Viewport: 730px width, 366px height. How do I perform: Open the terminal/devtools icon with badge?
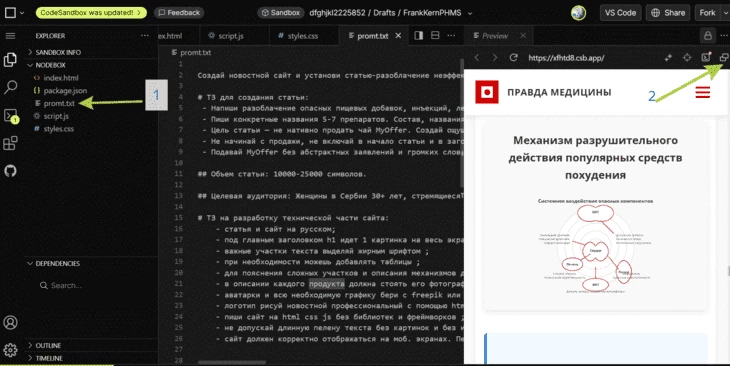pyautogui.click(x=10, y=115)
